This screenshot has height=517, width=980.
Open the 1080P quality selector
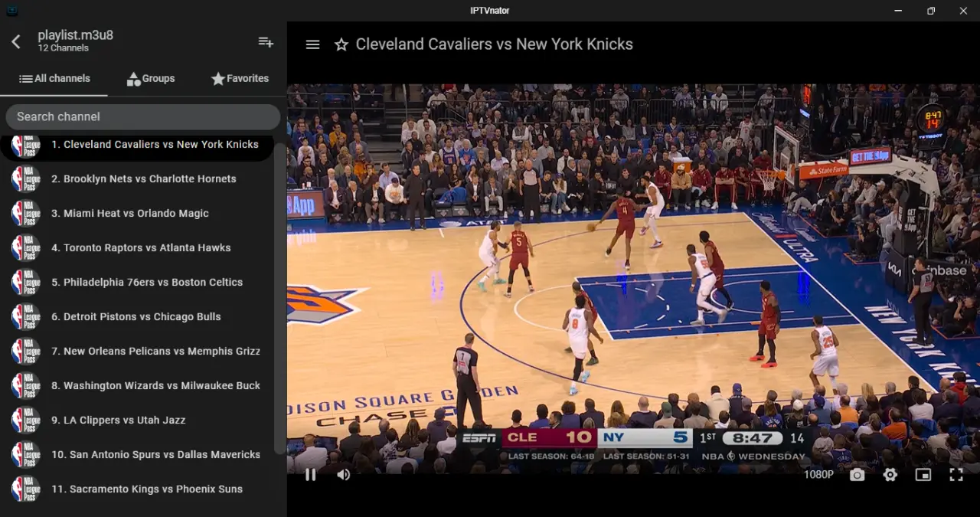pyautogui.click(x=818, y=474)
